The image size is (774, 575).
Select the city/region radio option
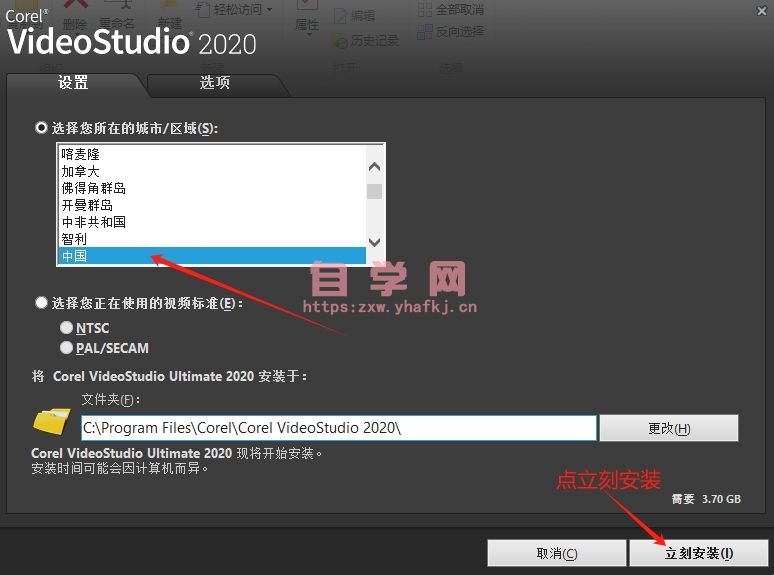(x=41, y=128)
